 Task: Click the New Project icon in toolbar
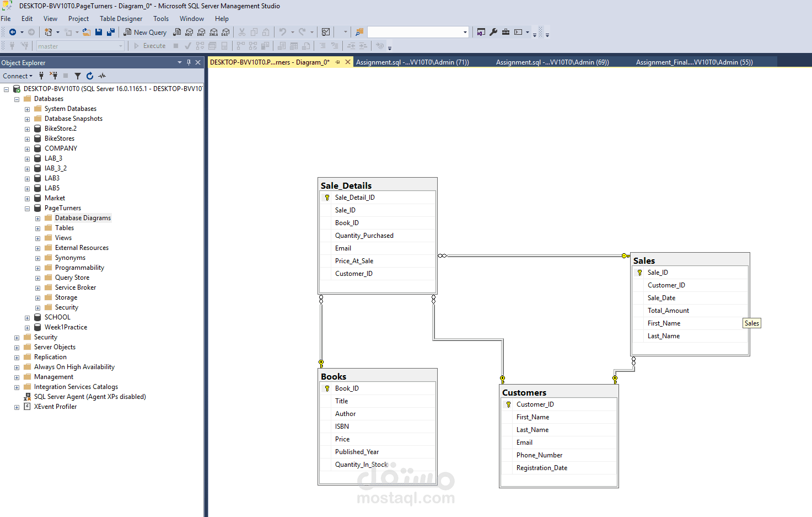pyautogui.click(x=49, y=32)
